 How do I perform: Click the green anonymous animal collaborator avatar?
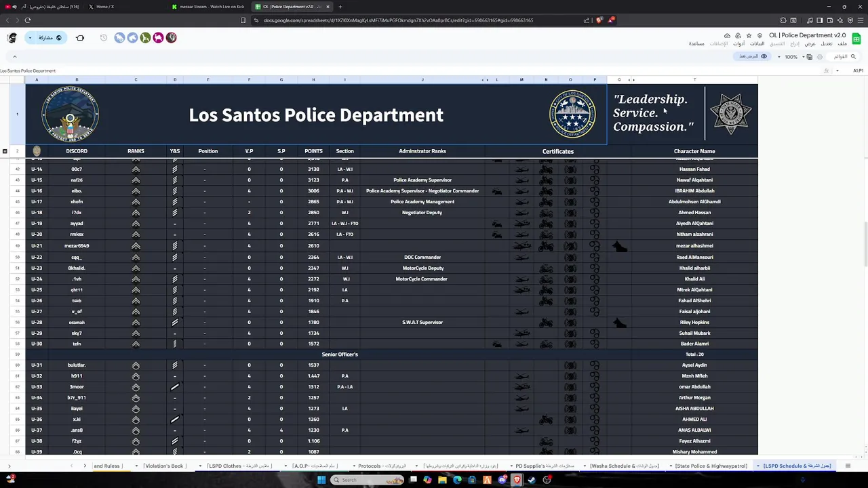pos(145,38)
